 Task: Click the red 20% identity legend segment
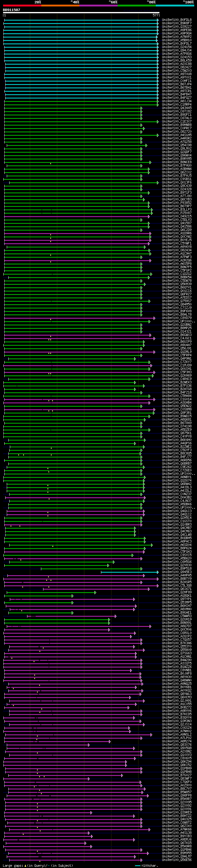[x=22, y=6]
